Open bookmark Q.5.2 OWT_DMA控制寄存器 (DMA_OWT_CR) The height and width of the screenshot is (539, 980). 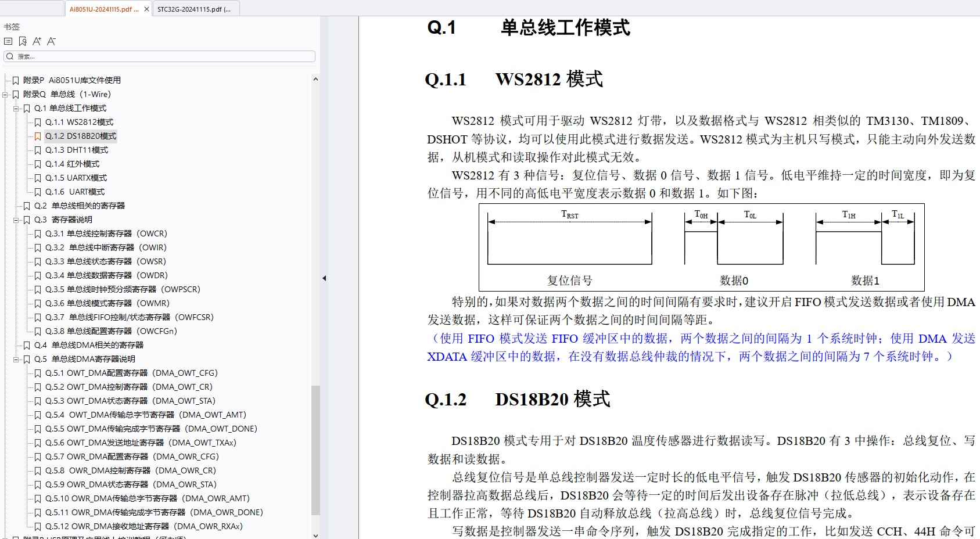[x=129, y=387]
